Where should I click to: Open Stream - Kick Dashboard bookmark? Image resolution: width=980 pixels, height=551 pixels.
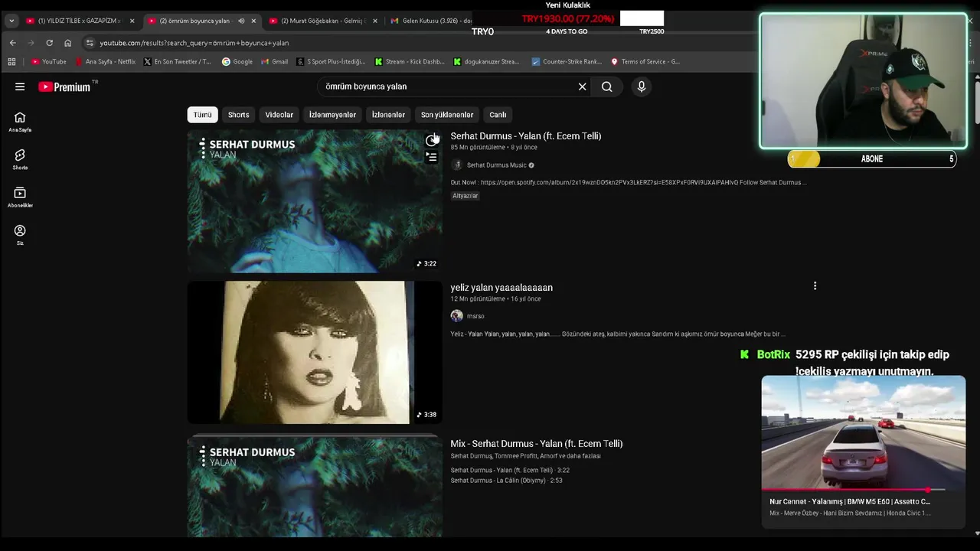pyautogui.click(x=410, y=61)
